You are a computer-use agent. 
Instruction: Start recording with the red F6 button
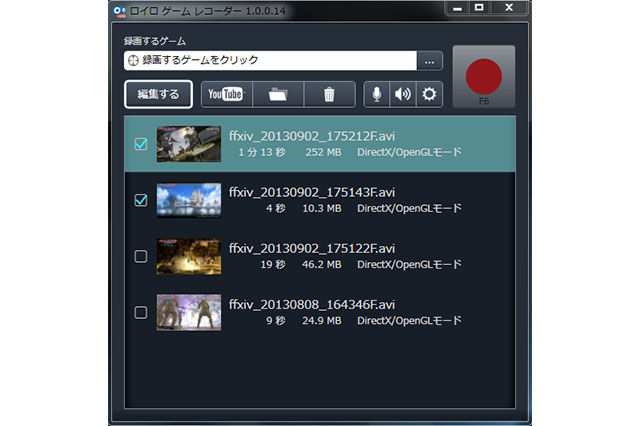(x=484, y=77)
